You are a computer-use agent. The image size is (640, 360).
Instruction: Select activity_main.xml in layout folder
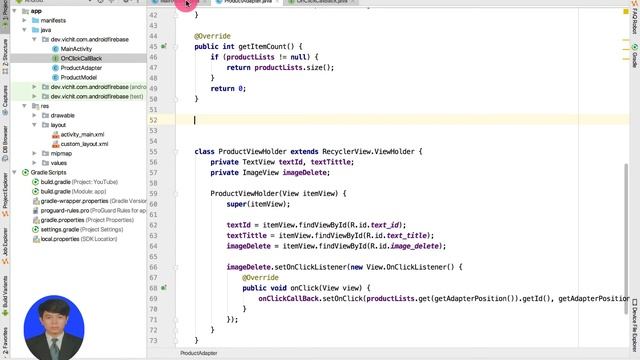(x=82, y=134)
